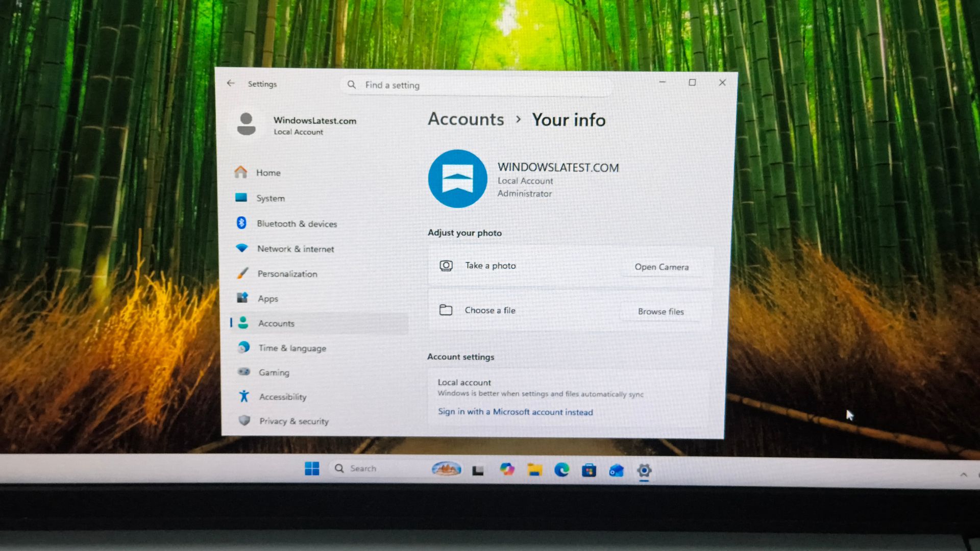The width and height of the screenshot is (980, 551).
Task: Click the Accounts breadcrumb link
Action: tap(465, 119)
